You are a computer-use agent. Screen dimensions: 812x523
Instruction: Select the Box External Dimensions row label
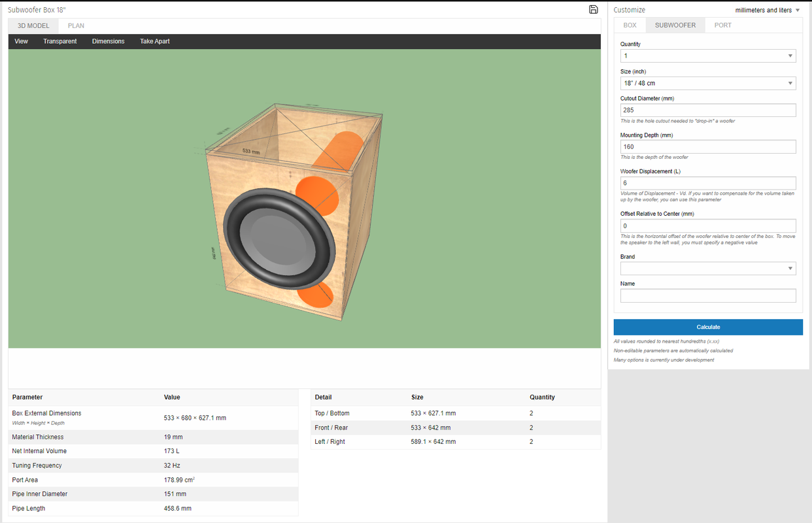click(x=46, y=413)
